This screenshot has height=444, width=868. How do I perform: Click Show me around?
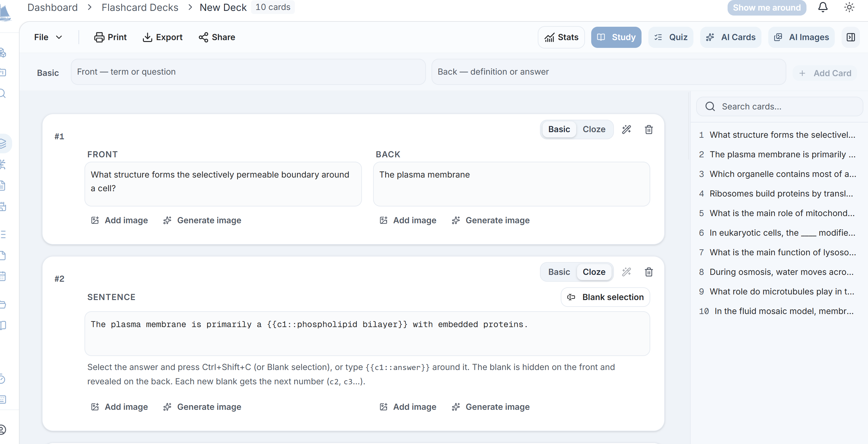pyautogui.click(x=767, y=7)
